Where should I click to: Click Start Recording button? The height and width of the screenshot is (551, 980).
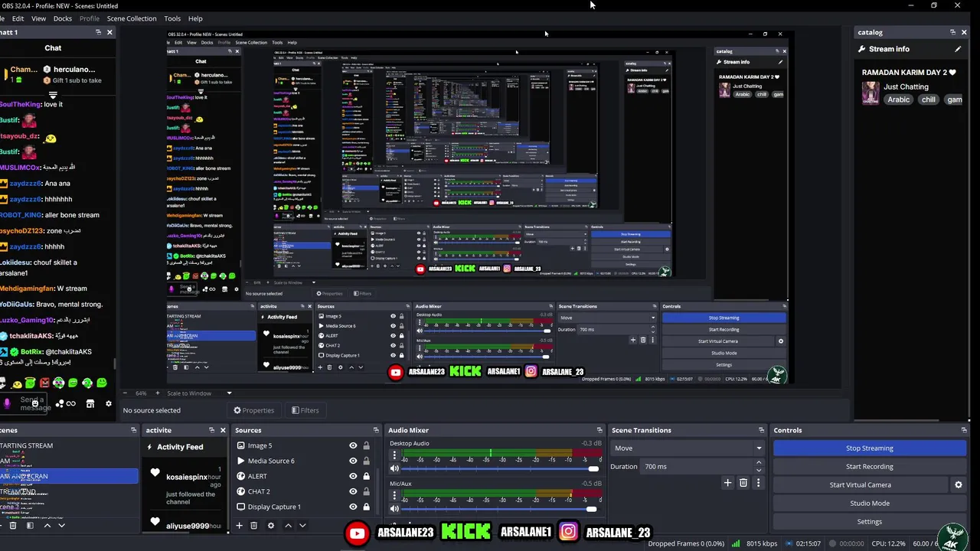[x=870, y=467]
